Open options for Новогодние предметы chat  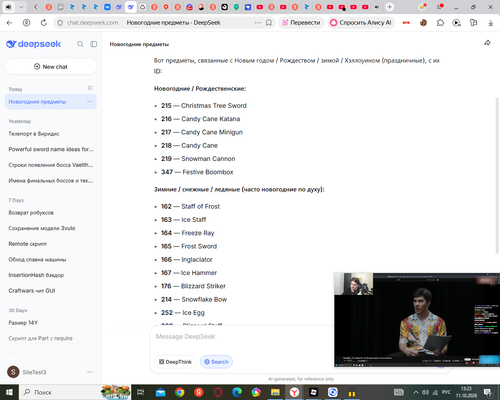point(90,102)
